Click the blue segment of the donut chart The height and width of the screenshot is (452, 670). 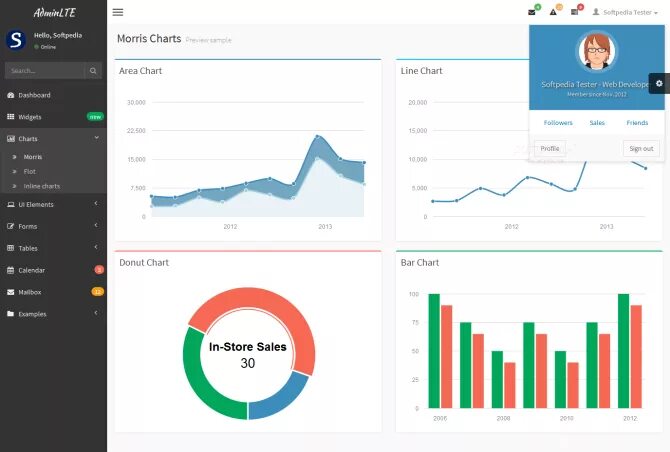(279, 397)
